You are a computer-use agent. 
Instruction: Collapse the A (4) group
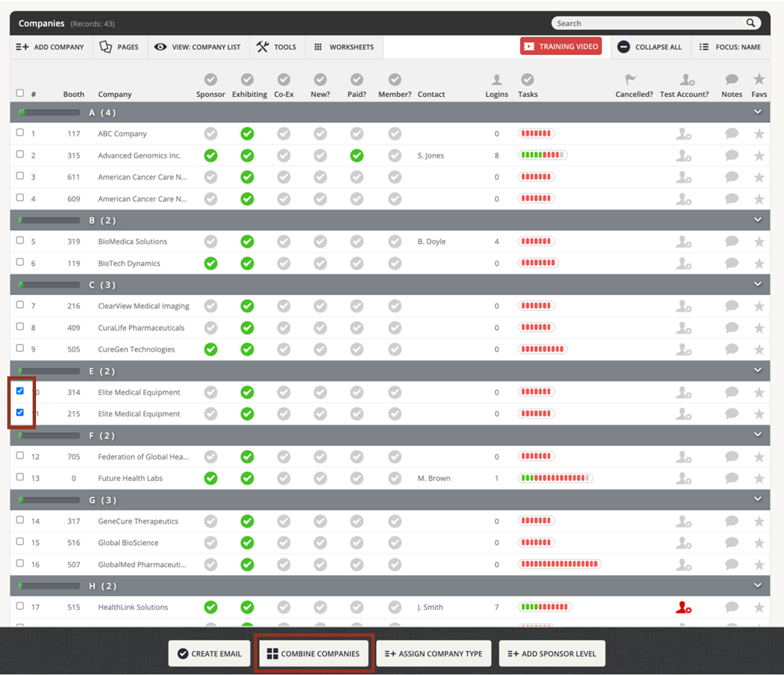click(758, 112)
